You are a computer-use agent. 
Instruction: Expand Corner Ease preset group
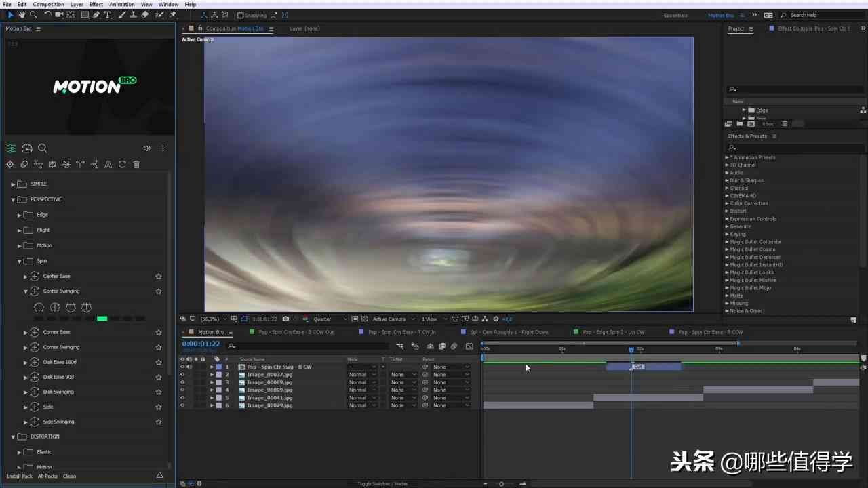pyautogui.click(x=26, y=332)
